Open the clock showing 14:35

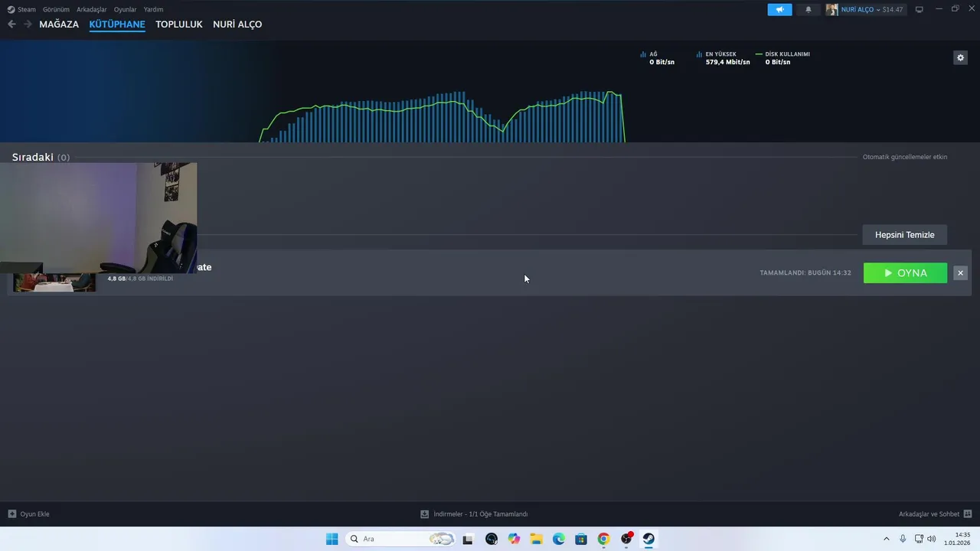point(957,539)
